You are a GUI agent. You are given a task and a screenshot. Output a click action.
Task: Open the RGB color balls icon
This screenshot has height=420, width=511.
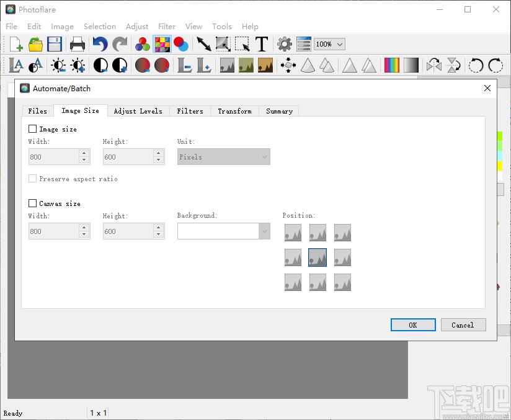pyautogui.click(x=143, y=44)
